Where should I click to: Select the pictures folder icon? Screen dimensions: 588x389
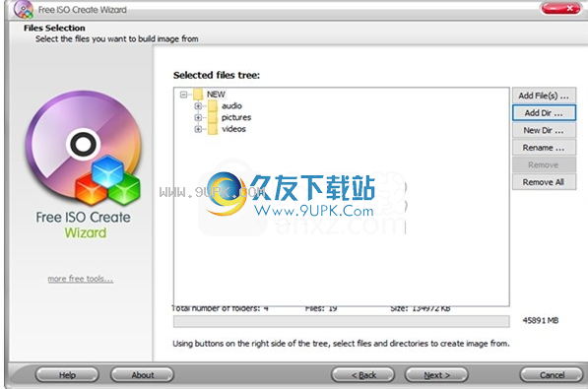213,117
